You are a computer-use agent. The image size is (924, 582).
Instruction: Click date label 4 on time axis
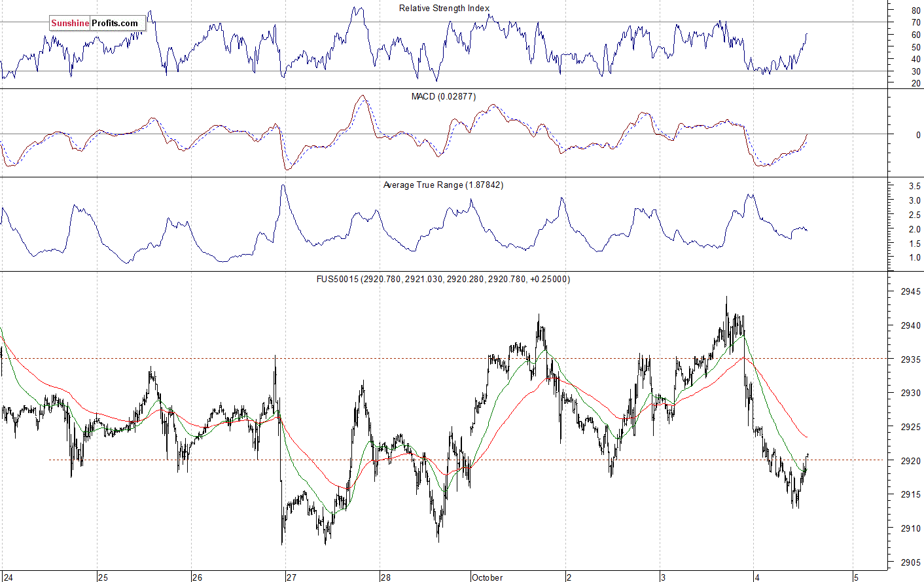pos(757,577)
